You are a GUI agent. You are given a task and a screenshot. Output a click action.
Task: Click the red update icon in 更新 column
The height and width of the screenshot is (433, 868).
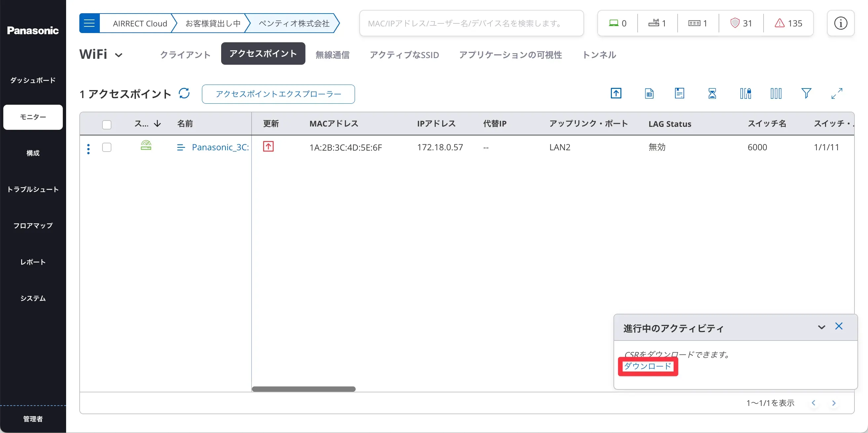tap(268, 147)
